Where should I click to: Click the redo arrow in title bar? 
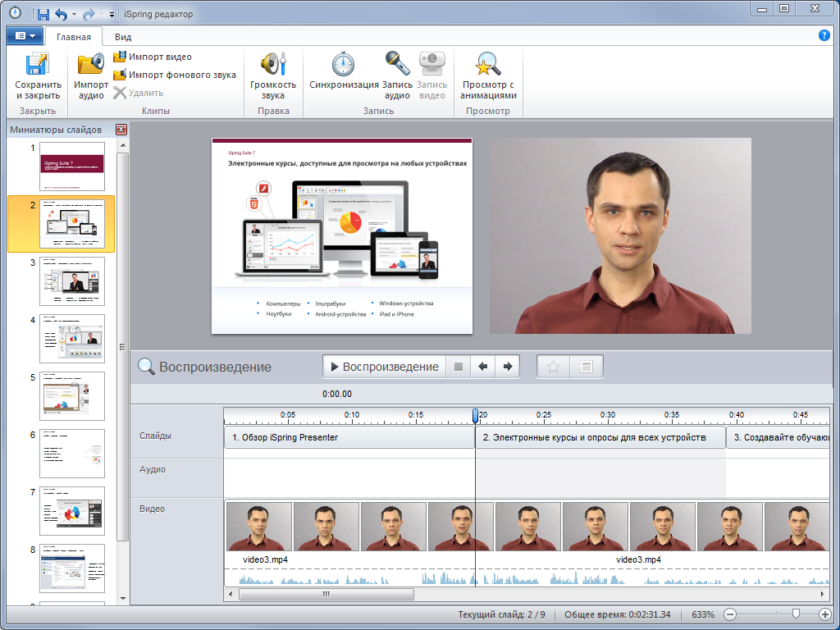point(89,15)
